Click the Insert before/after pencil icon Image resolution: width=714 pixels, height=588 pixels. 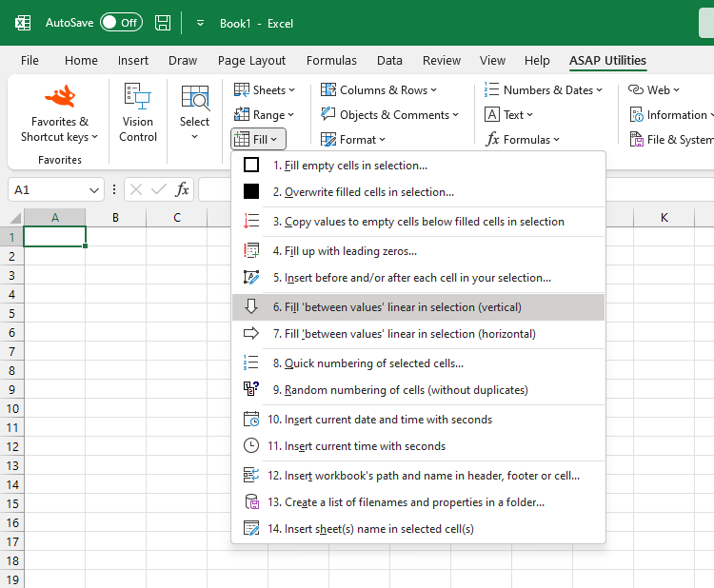pos(251,277)
